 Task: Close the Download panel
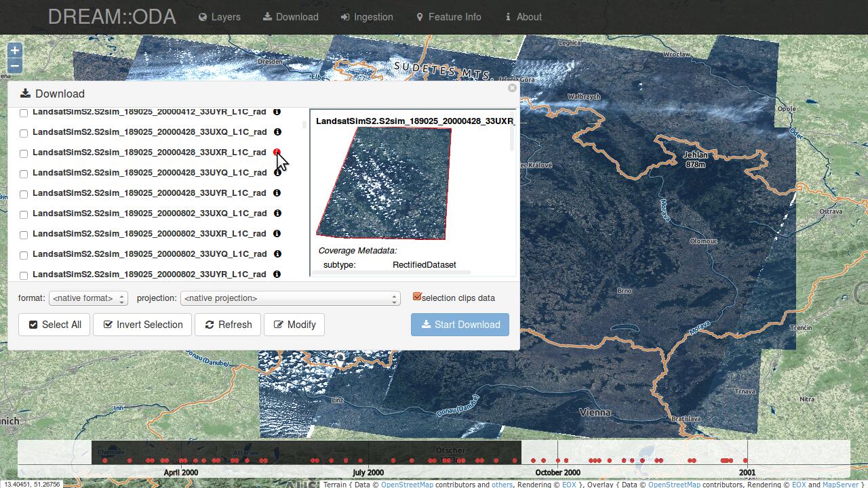[512, 87]
